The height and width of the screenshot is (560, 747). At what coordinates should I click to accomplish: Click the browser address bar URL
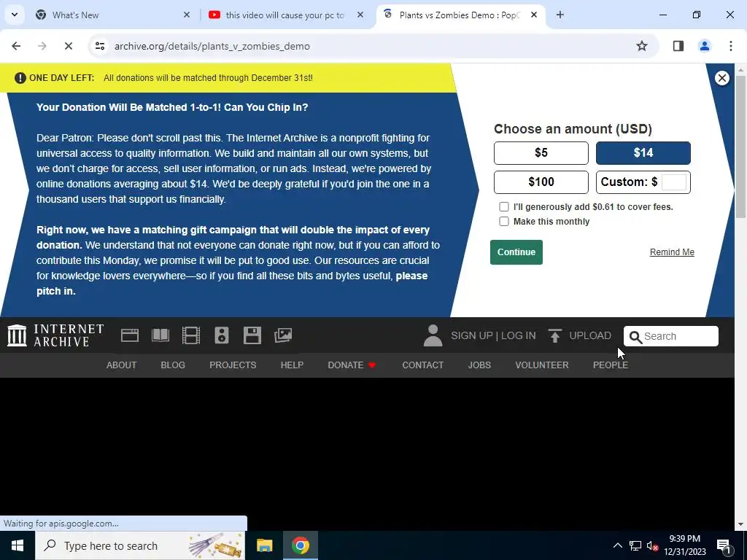click(x=212, y=46)
